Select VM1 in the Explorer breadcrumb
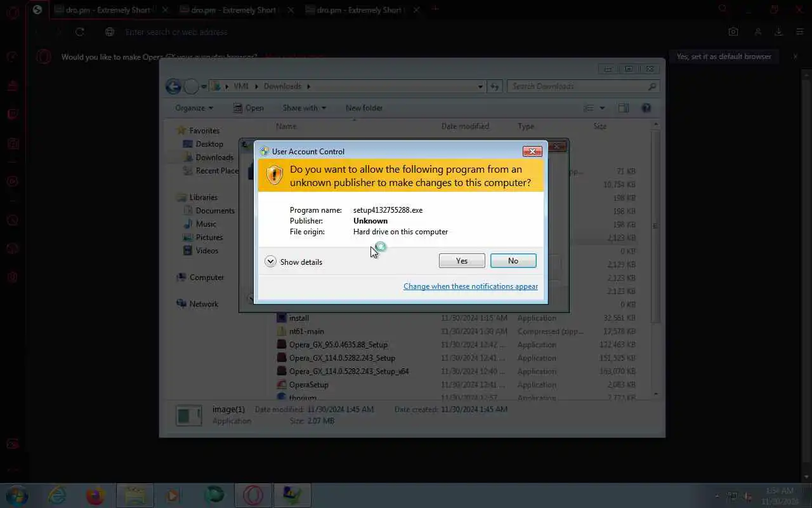 point(241,86)
